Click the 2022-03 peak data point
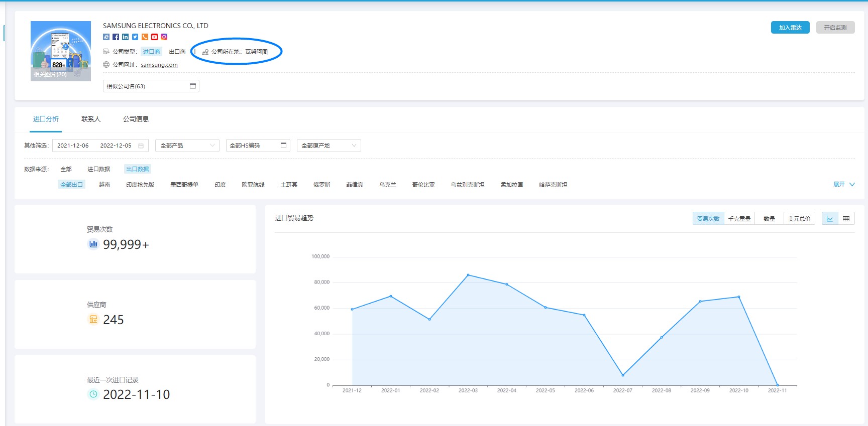The image size is (868, 426). (x=468, y=275)
